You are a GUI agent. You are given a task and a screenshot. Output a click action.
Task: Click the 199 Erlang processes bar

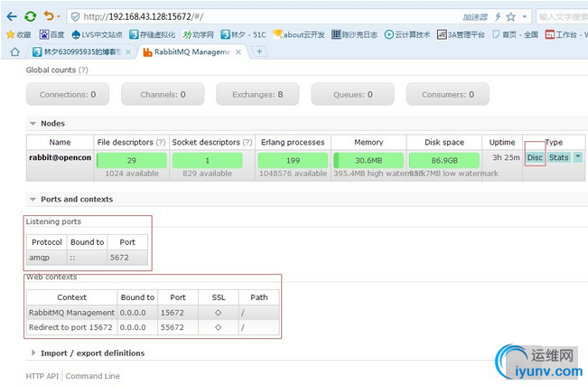[x=293, y=160]
